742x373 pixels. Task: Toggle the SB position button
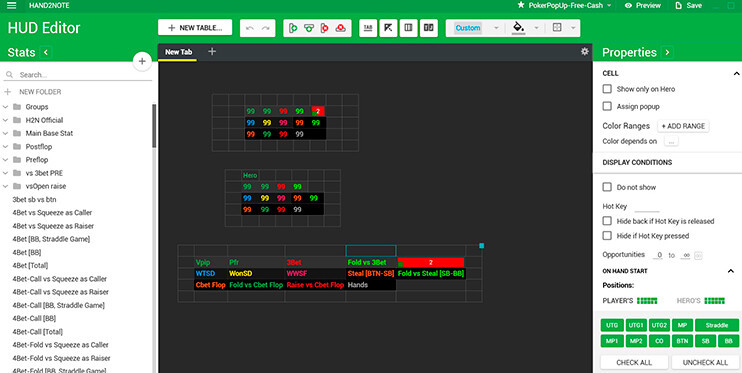[706, 341]
